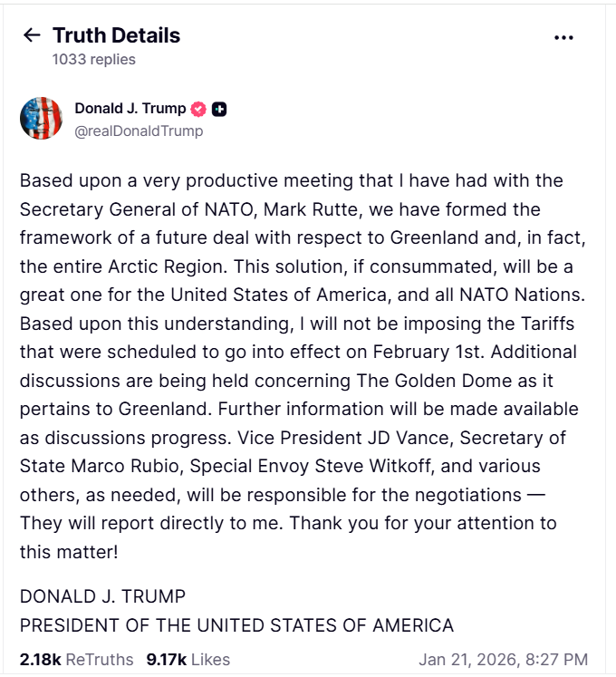Viewport: 616px width, 677px height.
Task: View the 1033 replies
Action: 94,60
